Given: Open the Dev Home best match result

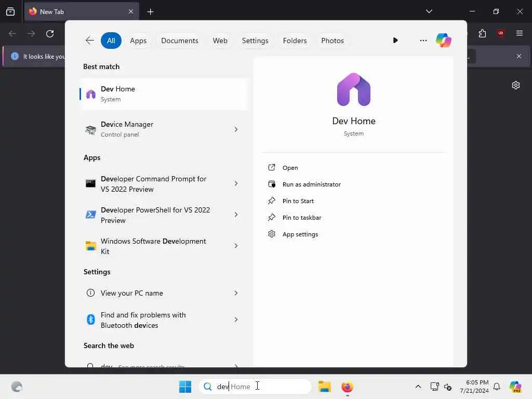Looking at the screenshot, I should tap(164, 94).
